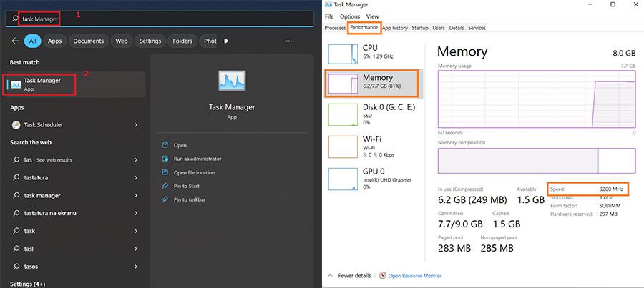This screenshot has width=644, height=288.
Task: Expand the 'tasos' suggestion chevron
Action: tap(136, 267)
